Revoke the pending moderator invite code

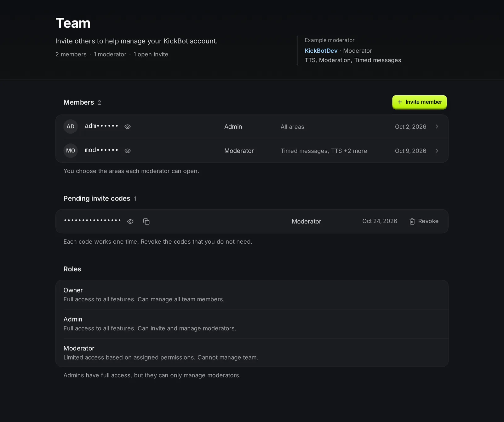pos(424,221)
